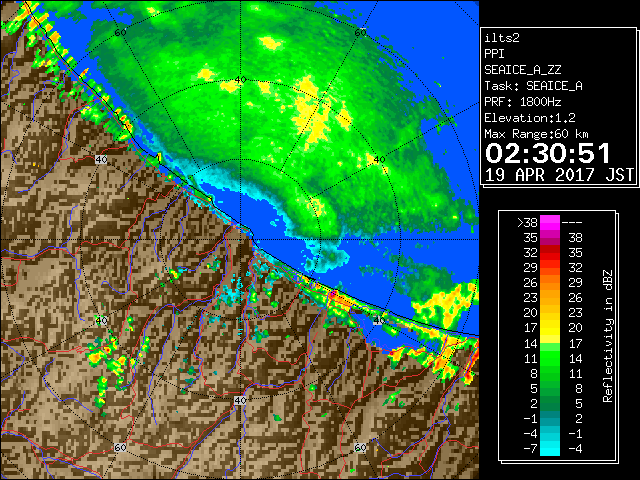
Task: Click the '40' range label on the west-northwest radial over land
Action: pyautogui.click(x=101, y=160)
